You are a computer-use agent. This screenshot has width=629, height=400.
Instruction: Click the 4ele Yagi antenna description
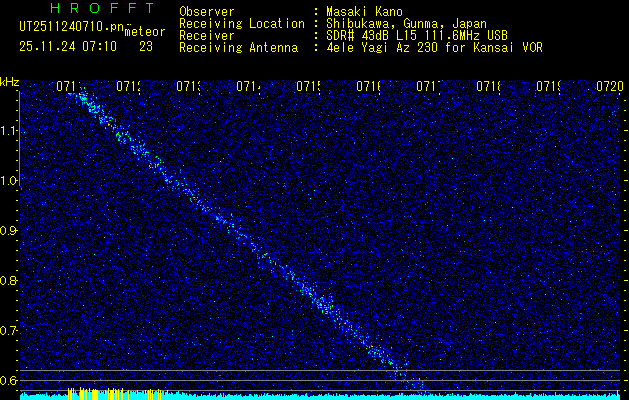tap(435, 47)
